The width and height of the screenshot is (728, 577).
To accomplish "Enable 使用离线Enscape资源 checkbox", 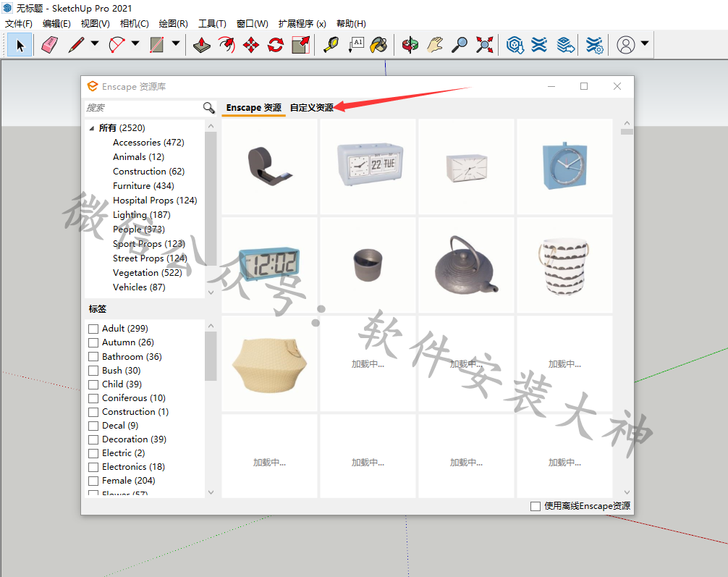I will coord(536,506).
